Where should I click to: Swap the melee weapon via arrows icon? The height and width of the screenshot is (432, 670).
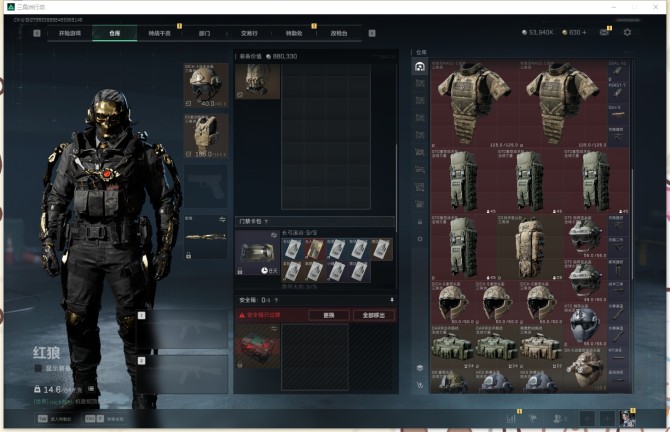pyautogui.click(x=222, y=220)
